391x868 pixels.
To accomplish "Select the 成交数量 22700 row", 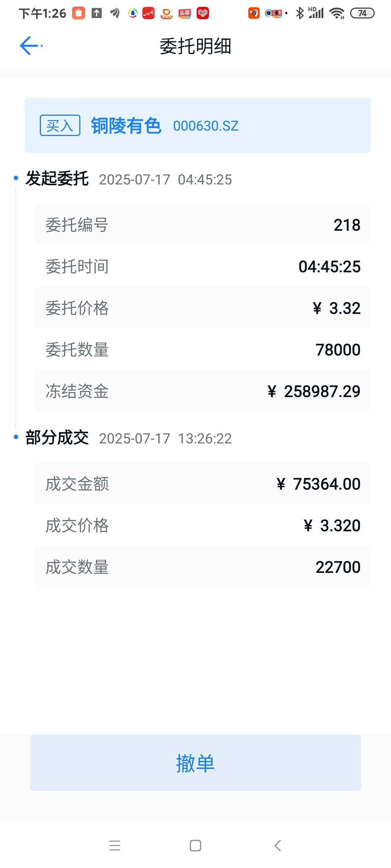I will [203, 567].
